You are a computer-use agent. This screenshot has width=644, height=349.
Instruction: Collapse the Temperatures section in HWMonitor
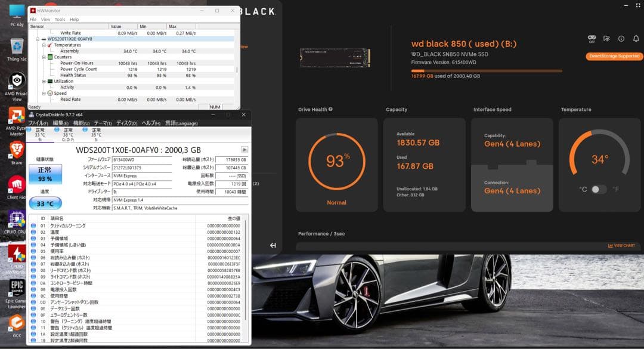tap(43, 45)
